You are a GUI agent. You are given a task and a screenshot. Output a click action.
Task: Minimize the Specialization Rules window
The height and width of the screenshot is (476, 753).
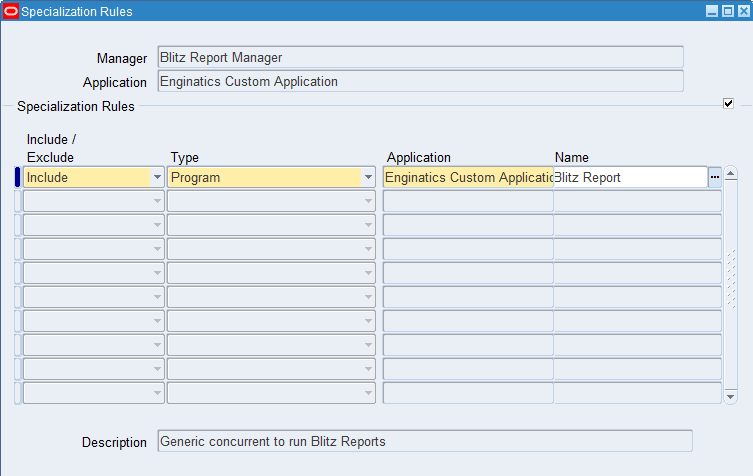(x=712, y=11)
